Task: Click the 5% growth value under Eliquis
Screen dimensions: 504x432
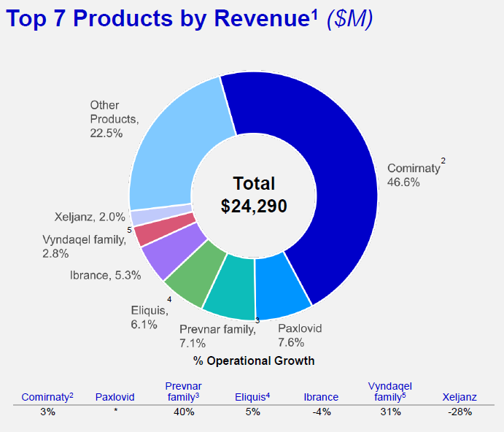Action: [x=252, y=412]
